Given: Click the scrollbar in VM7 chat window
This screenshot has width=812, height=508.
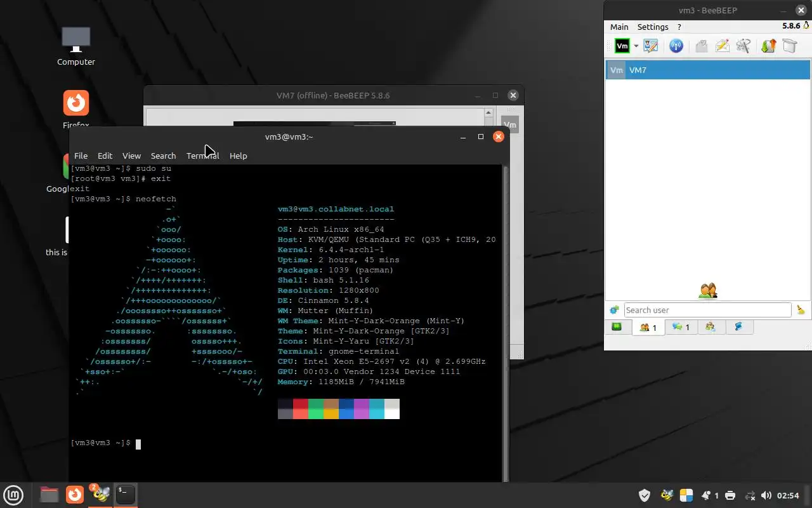Looking at the screenshot, I should tap(488, 117).
